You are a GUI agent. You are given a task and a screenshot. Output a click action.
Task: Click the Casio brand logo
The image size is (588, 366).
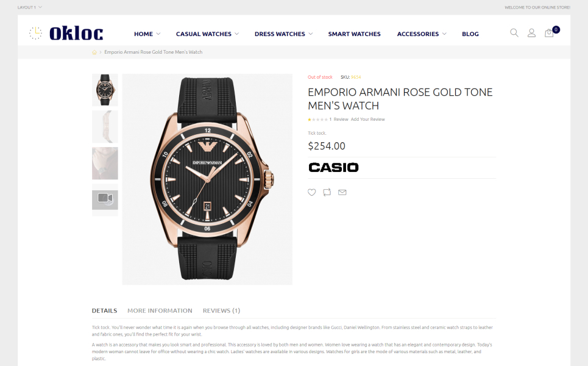(333, 167)
